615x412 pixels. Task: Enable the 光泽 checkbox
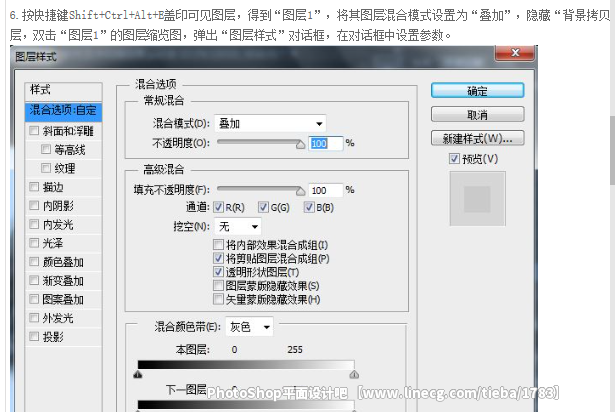pyautogui.click(x=34, y=243)
